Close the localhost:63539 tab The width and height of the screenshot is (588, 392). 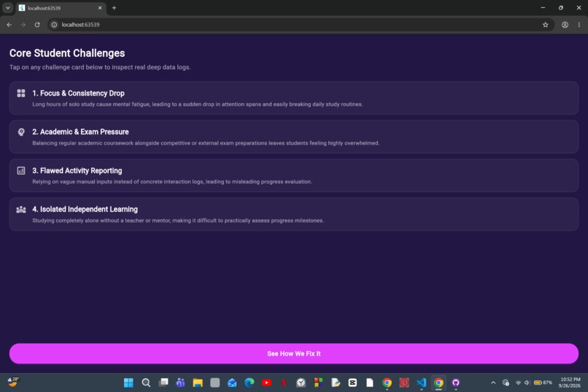[x=100, y=8]
